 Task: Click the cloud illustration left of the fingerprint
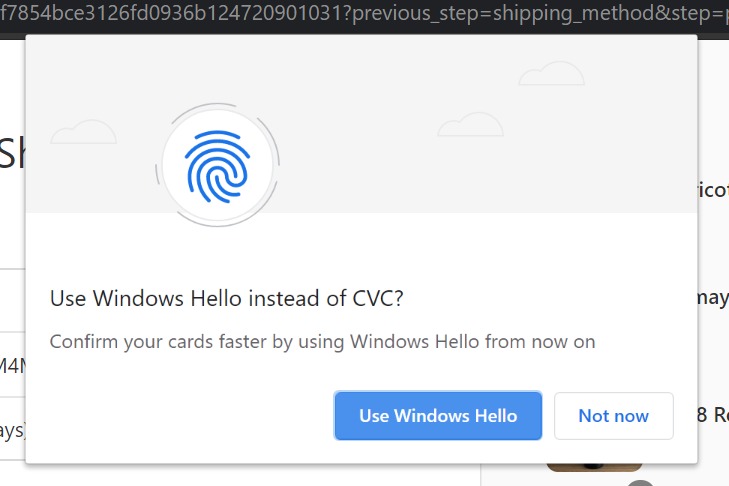[83, 131]
